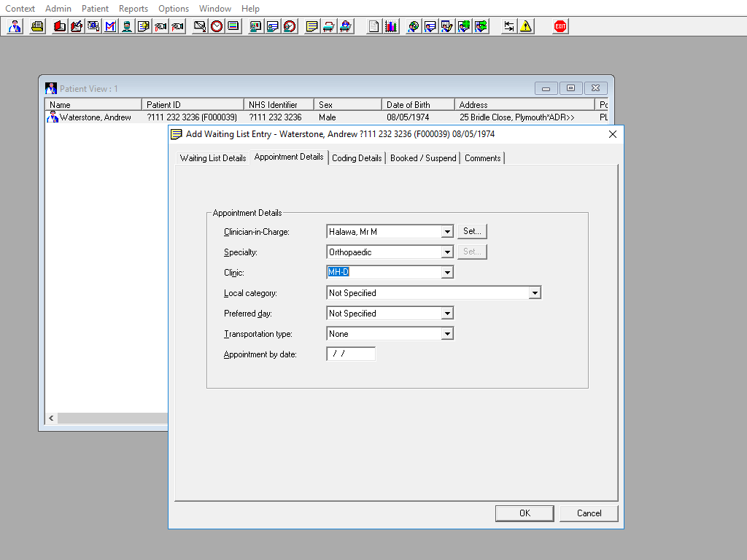Click the empty hospital bed icon
This screenshot has height=560, width=747.
point(328,26)
